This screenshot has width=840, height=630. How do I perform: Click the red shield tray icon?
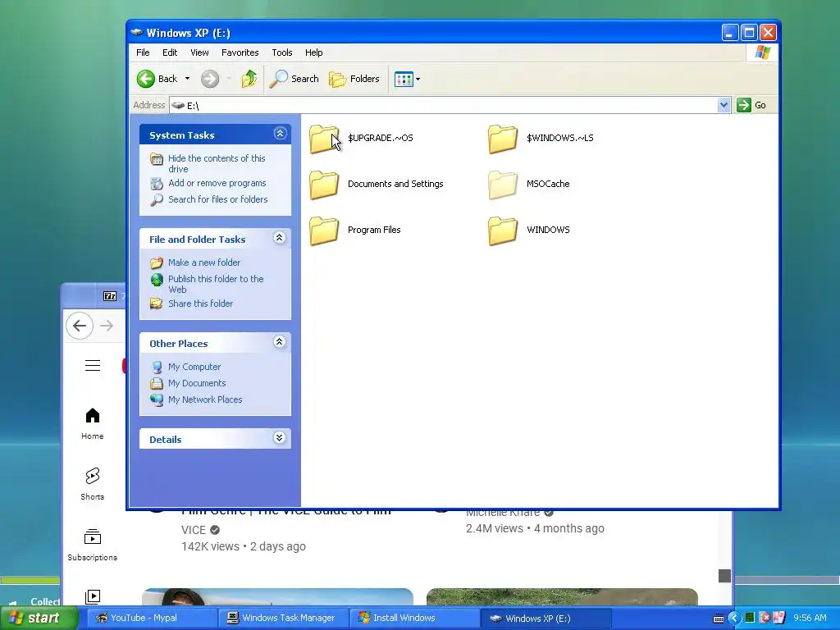[x=765, y=618]
